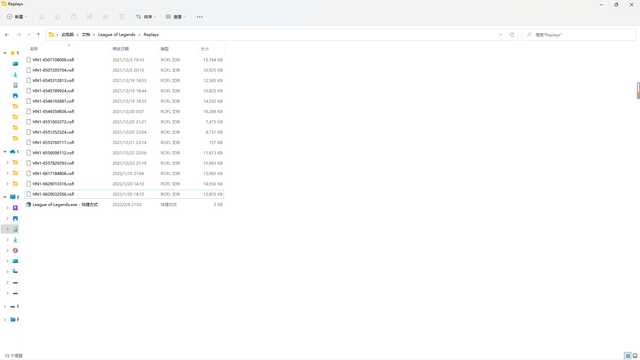
Task: Select League of Legends in breadcrumb path
Action: click(117, 35)
